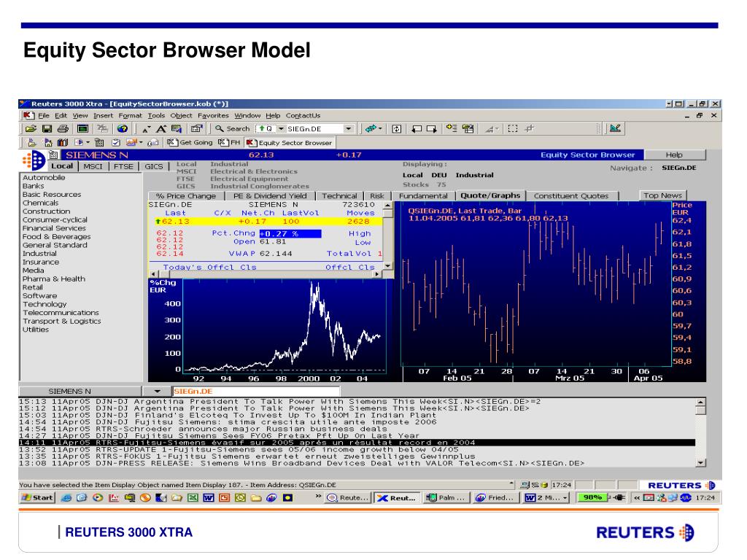Select Pharma & Health in the sector list
The height and width of the screenshot is (560, 747).
54,279
